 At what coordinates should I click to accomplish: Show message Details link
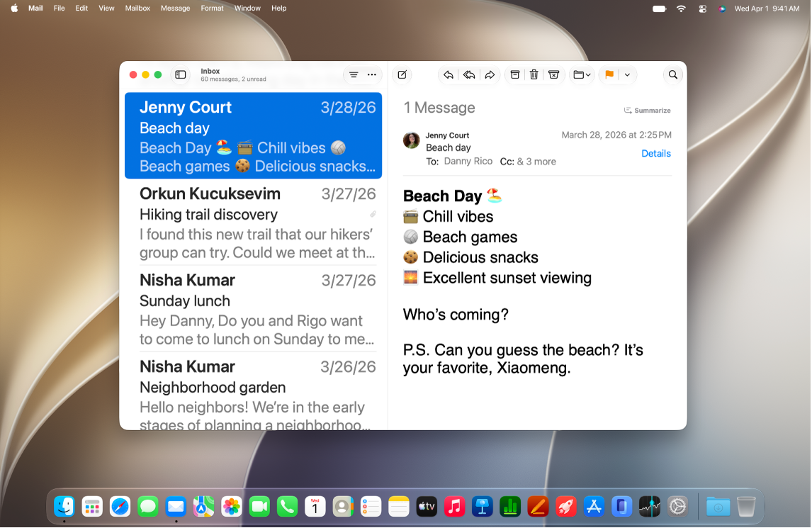(655, 153)
